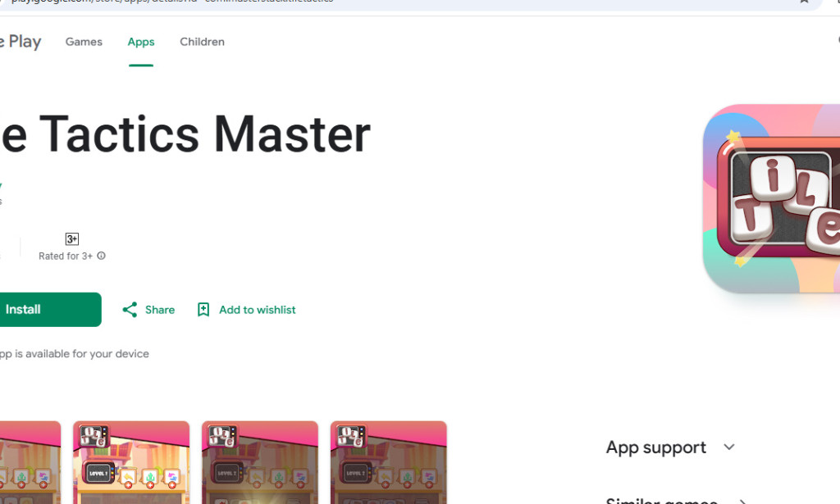View the fourth app screenshot

point(388,463)
